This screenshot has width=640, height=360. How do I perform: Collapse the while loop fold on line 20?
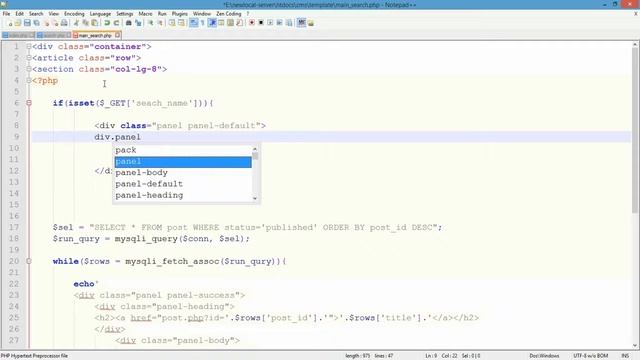(29, 261)
